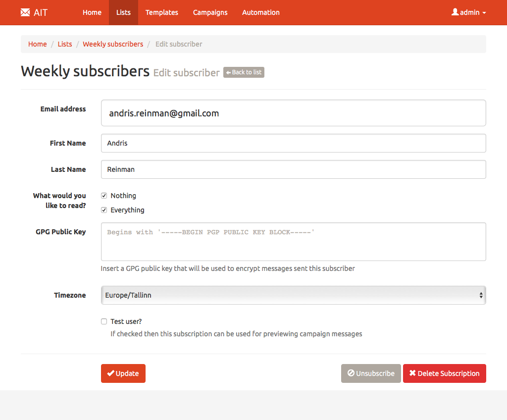Open the Automation nav item
Screen dimensions: 507x420
[260, 12]
